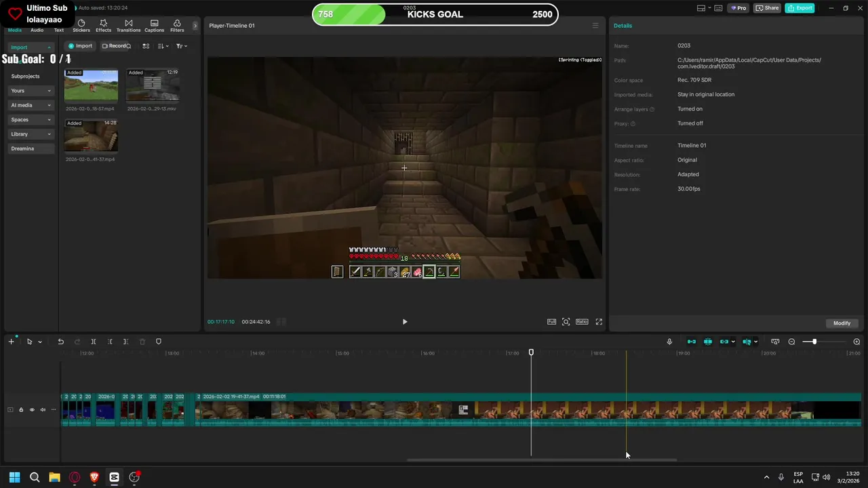Zoom out the timeline
868x488 pixels.
tap(791, 342)
